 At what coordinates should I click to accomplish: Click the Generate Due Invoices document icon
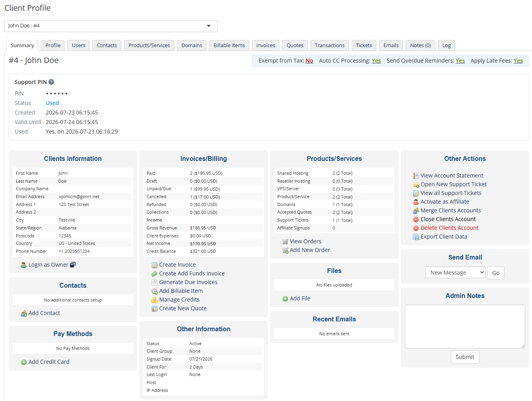[x=154, y=283]
